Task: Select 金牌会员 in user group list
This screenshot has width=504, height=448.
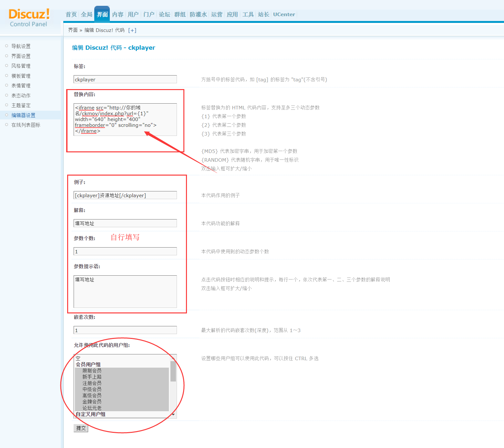Action: tap(122, 402)
